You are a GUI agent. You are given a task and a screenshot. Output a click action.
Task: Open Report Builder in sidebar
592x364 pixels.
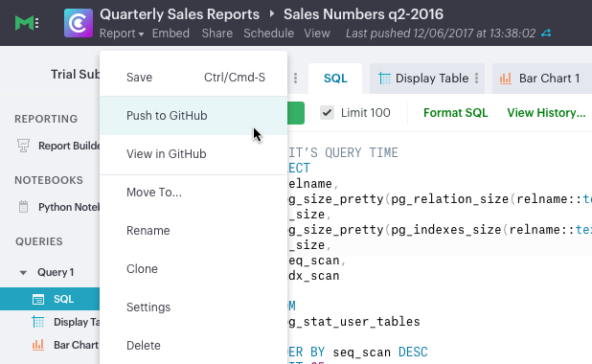[69, 146]
